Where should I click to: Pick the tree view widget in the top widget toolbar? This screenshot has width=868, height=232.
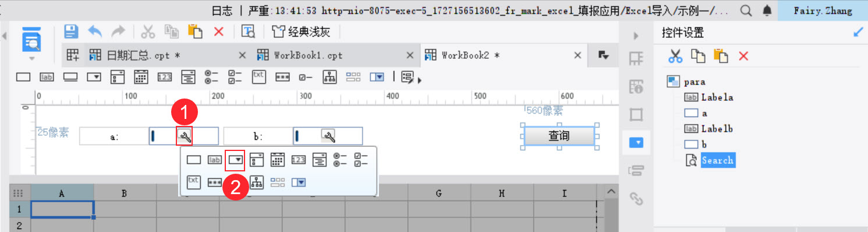(330, 77)
